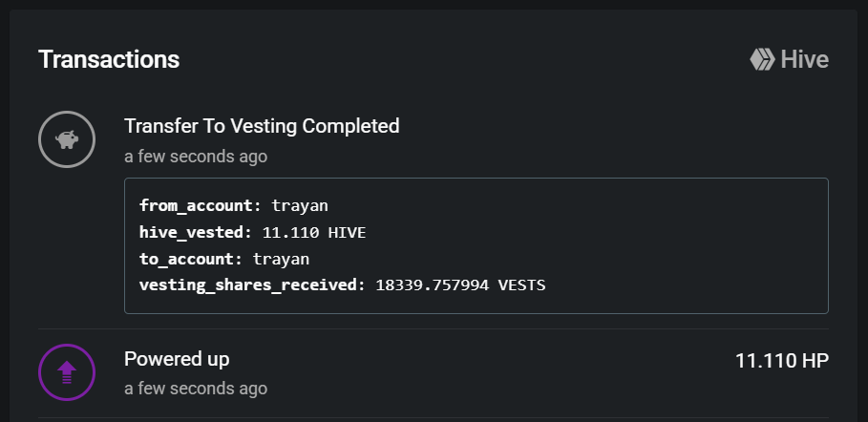The width and height of the screenshot is (868, 422).
Task: Click the timestamp under Powered up
Action: pos(196,389)
